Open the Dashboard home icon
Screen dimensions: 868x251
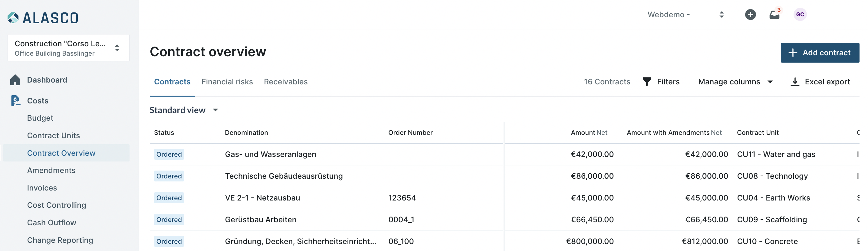point(15,80)
